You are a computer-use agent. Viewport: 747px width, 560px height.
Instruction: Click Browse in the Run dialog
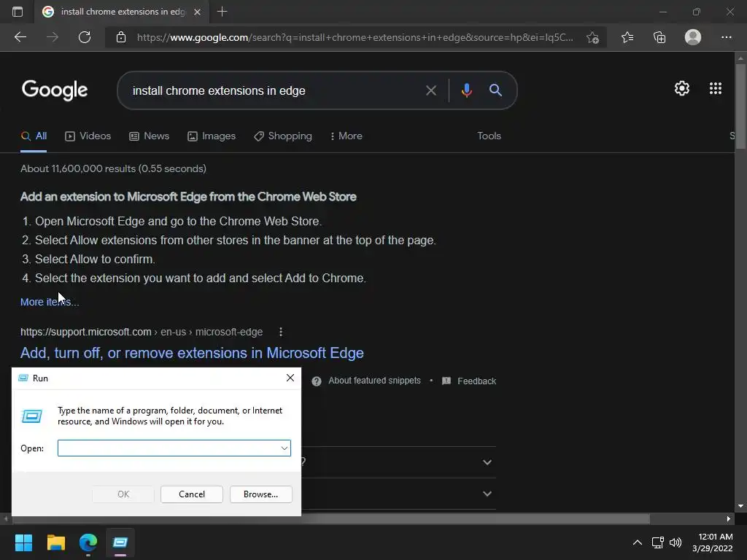[260, 494]
